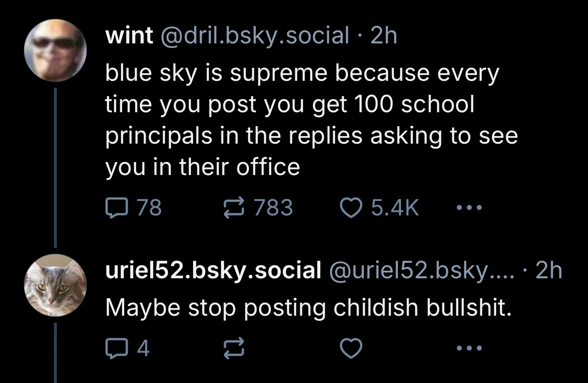Screen dimensions: 588x383
Task: Open more options on wint's post
Action: click(x=469, y=207)
